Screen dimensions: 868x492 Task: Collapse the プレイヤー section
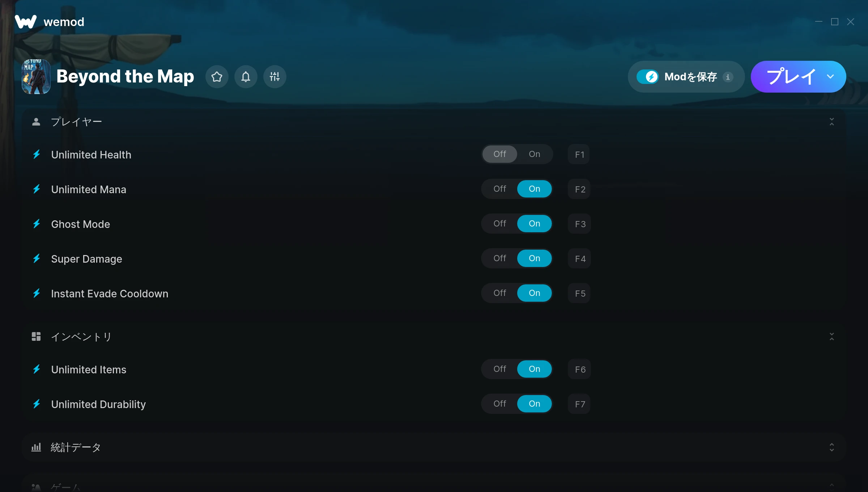tap(831, 122)
